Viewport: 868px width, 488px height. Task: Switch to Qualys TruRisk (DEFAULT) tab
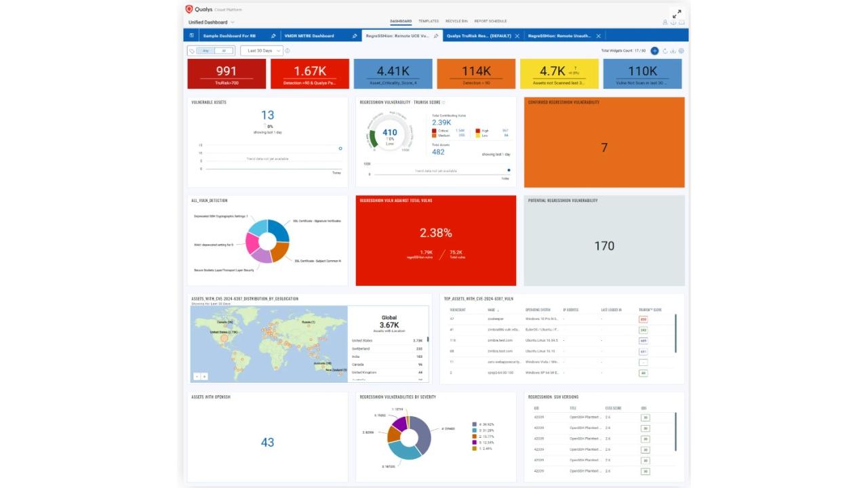pyautogui.click(x=479, y=36)
